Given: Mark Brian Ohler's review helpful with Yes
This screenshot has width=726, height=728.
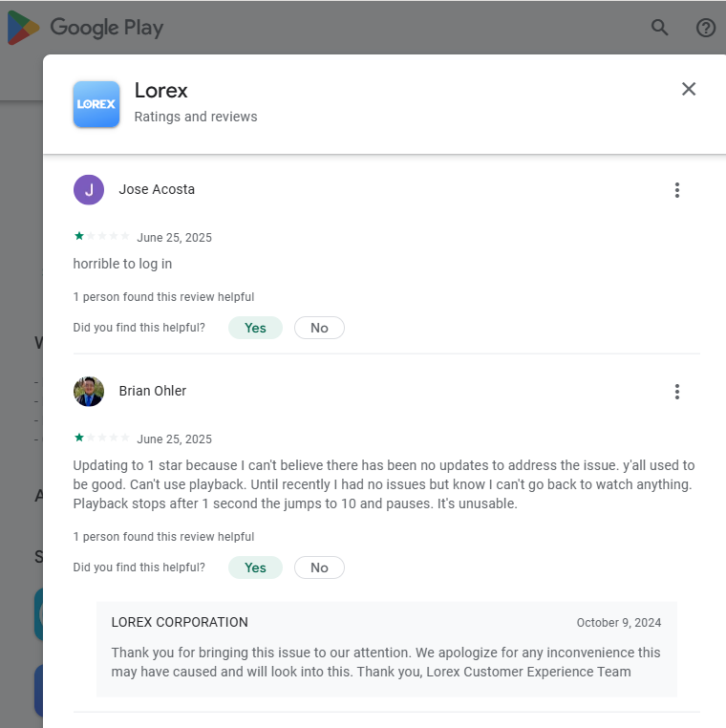Looking at the screenshot, I should [x=255, y=567].
